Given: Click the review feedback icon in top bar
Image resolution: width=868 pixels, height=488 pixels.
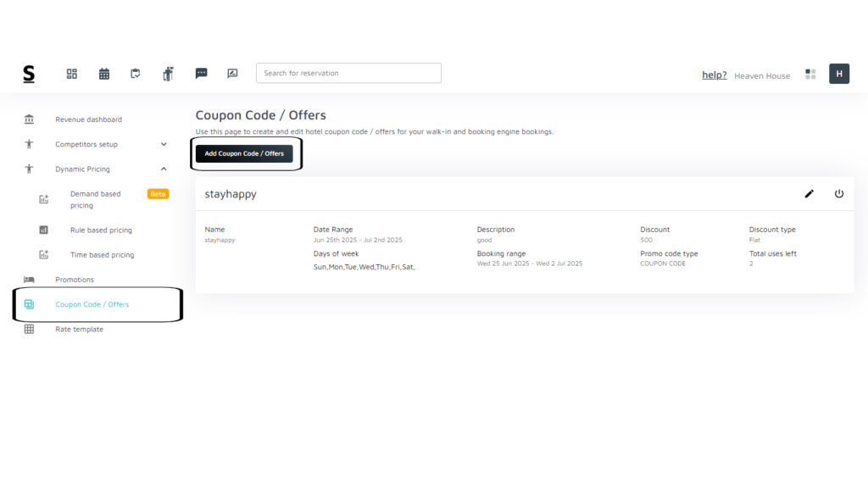Looking at the screenshot, I should click(x=232, y=74).
